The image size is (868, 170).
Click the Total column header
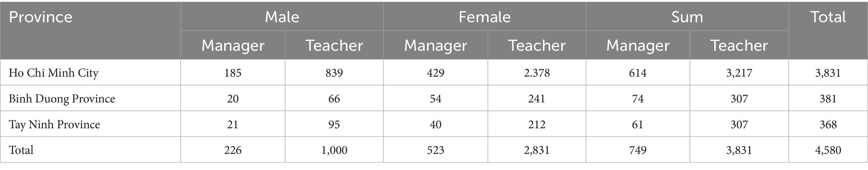point(828,17)
